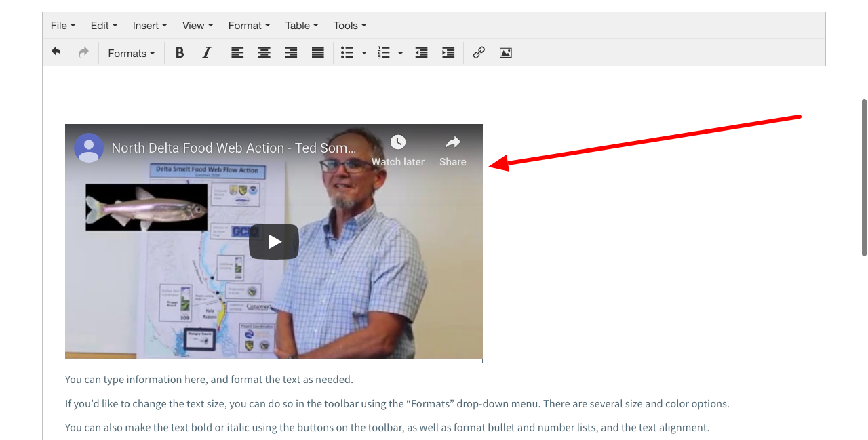Insert a hyperlink with link icon

(x=479, y=52)
